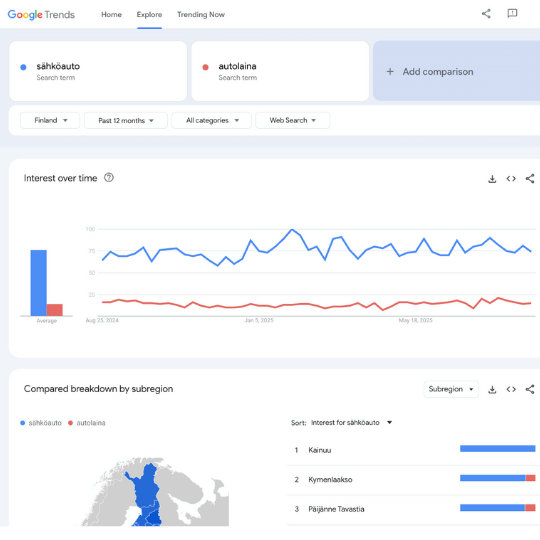Download the subregion breakdown data
The height and width of the screenshot is (540, 540).
(x=492, y=389)
